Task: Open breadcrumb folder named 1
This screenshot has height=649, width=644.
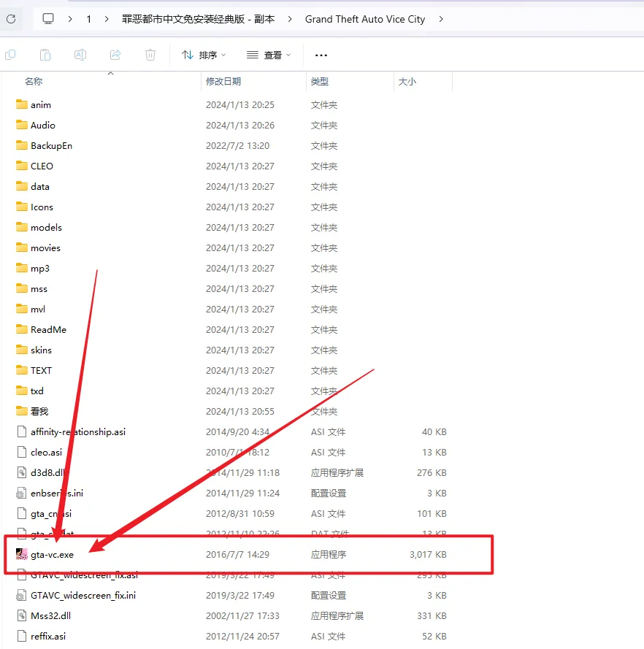Action: [88, 19]
